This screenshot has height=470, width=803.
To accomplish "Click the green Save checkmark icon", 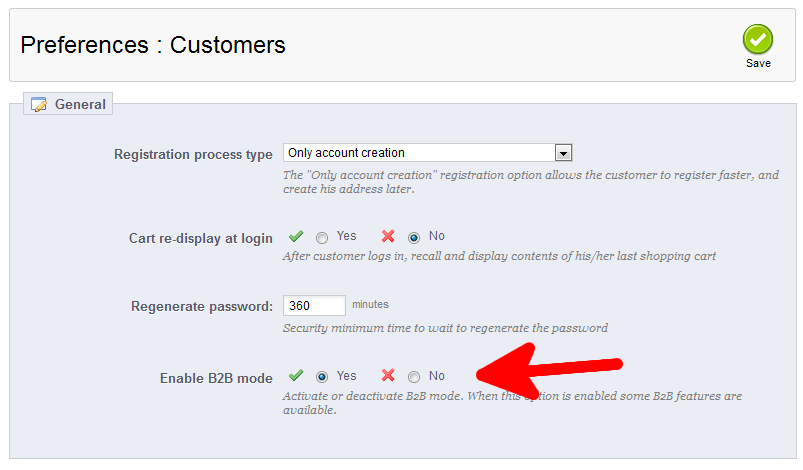I will click(x=758, y=40).
